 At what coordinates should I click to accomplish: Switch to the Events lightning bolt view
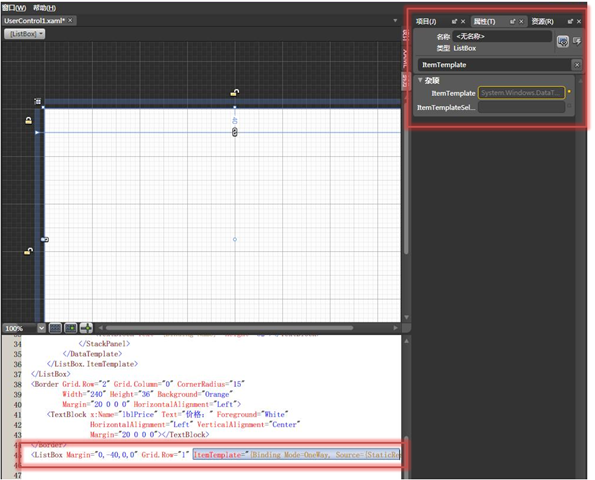[x=577, y=41]
